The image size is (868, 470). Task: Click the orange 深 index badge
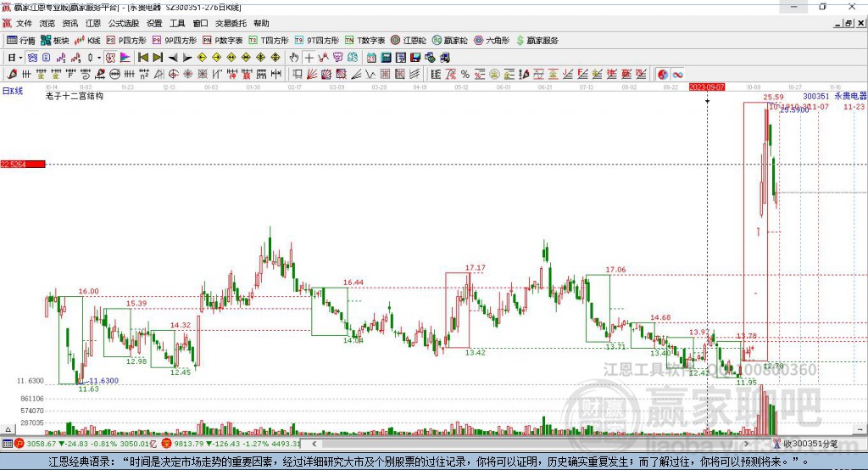tap(167, 444)
